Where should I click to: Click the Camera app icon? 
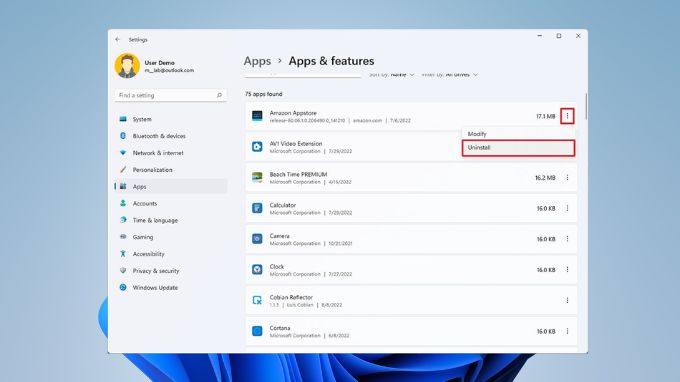(257, 239)
